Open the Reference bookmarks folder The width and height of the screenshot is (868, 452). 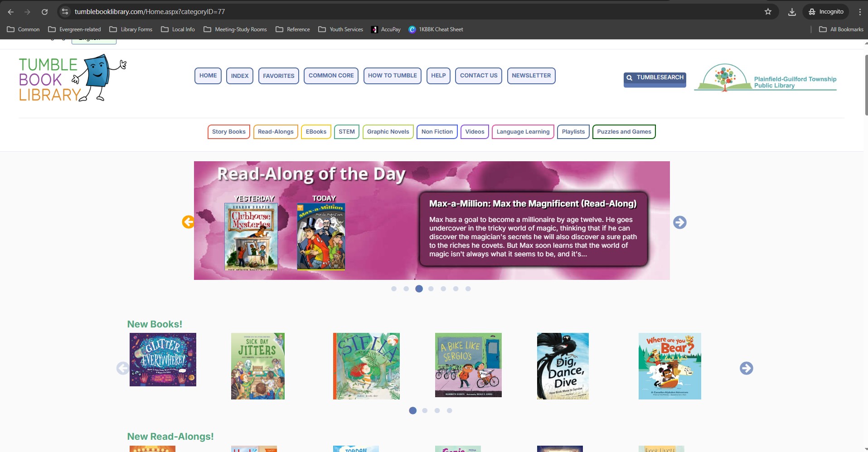click(293, 29)
